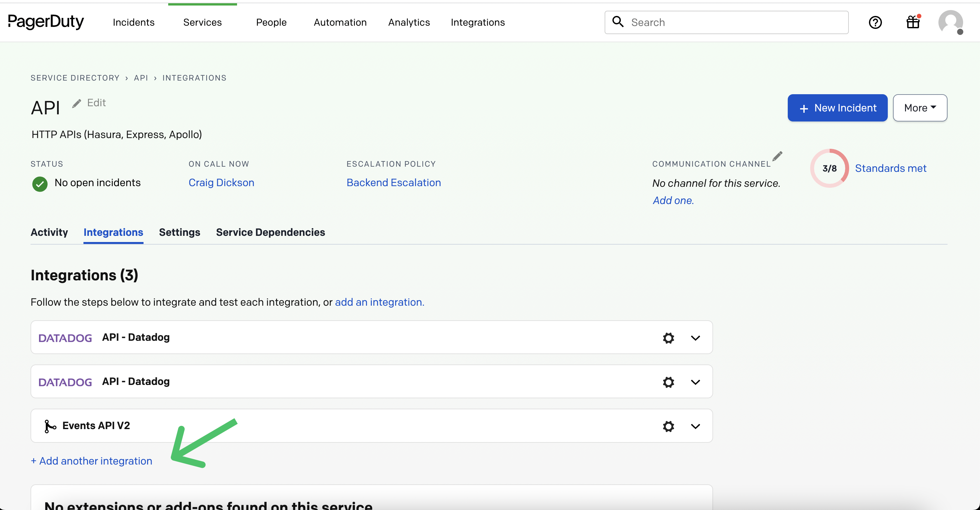Select the Integrations service tab
This screenshot has width=980, height=510.
[x=113, y=232]
